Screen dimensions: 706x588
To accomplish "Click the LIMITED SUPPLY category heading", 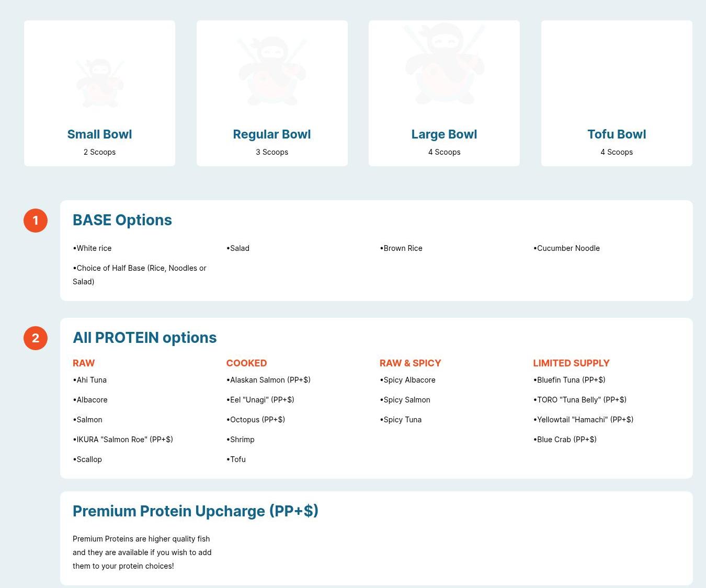I will (x=571, y=363).
